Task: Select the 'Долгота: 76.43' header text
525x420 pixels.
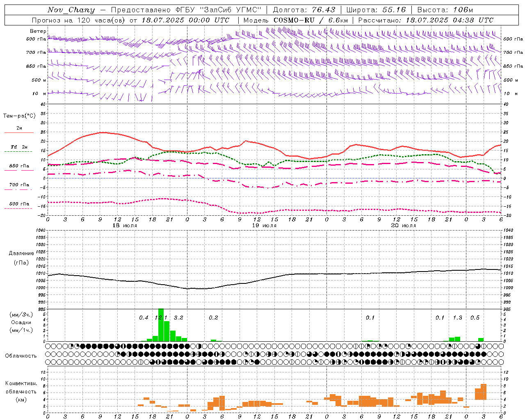Action: [x=304, y=10]
